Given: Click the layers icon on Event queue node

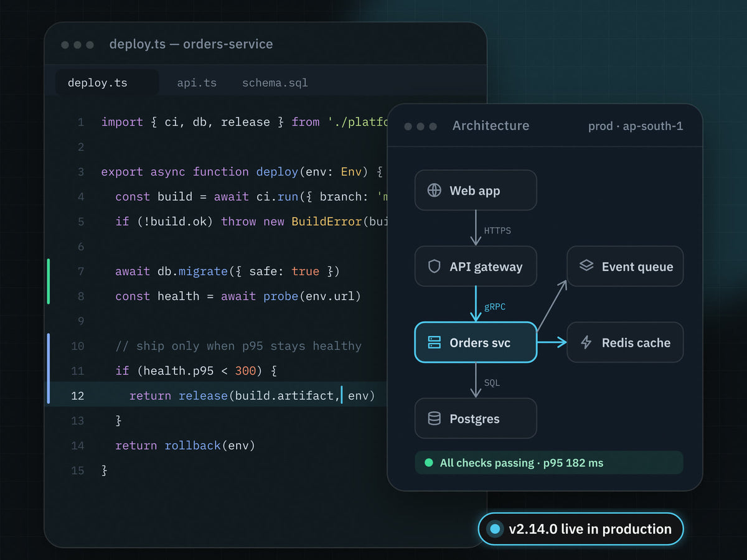Looking at the screenshot, I should (x=586, y=266).
